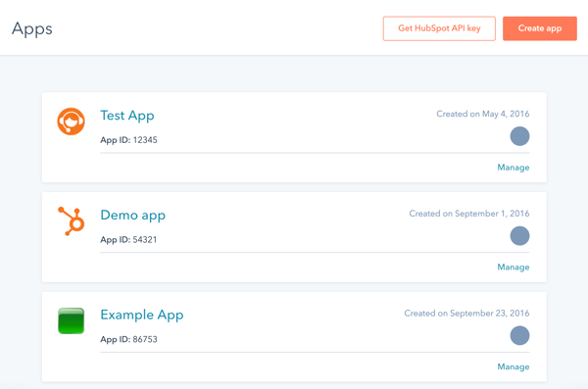The width and height of the screenshot is (588, 389).
Task: Click the avatar circle in Test App card
Action: click(x=519, y=136)
